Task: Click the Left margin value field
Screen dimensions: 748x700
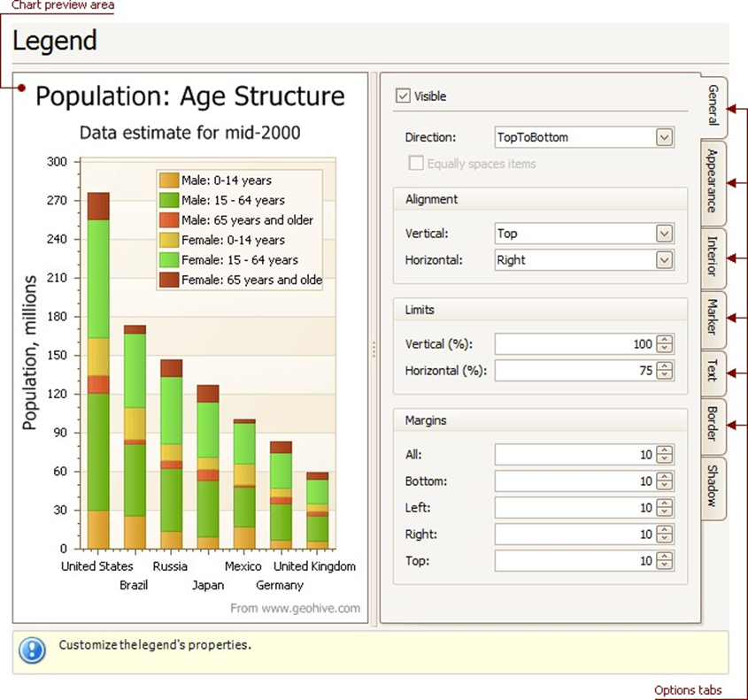Action: coord(575,508)
